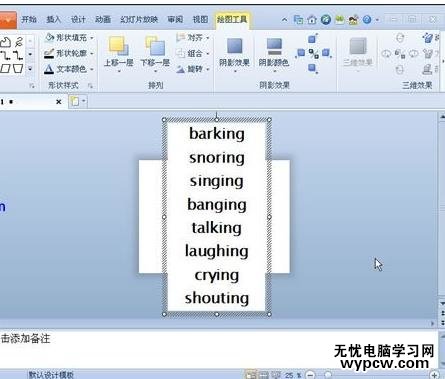Open 形状填充 dropdown arrow
This screenshot has height=379, width=445.
click(91, 38)
